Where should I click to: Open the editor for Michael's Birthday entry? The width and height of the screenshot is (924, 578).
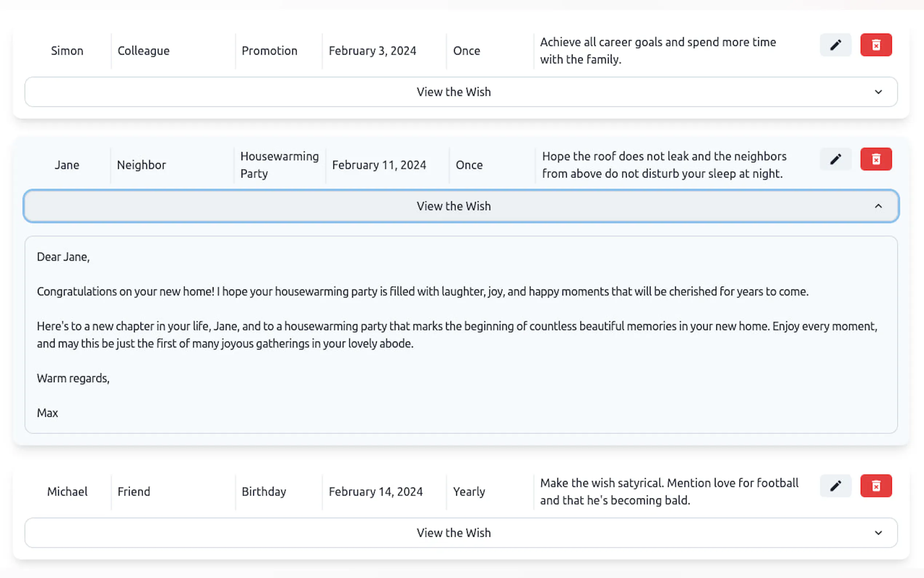[x=835, y=486]
